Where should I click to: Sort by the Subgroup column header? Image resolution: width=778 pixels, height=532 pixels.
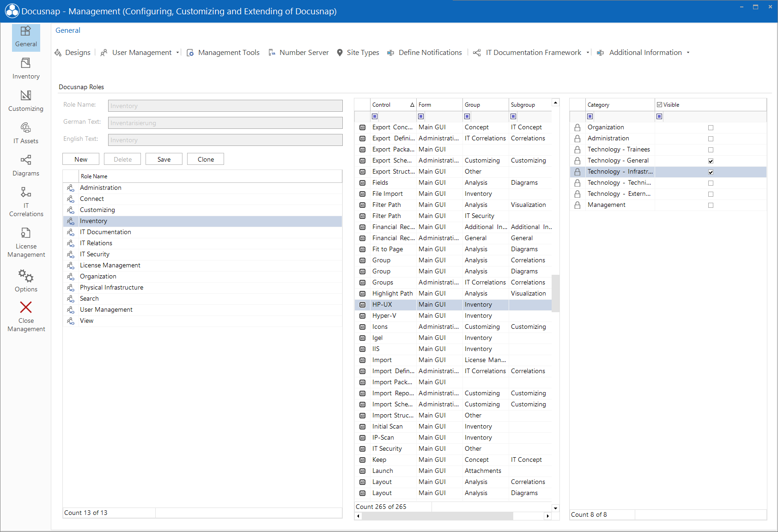[530, 105]
